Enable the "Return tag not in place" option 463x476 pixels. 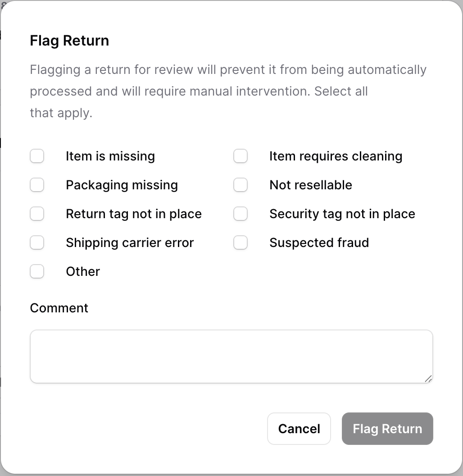tap(37, 214)
